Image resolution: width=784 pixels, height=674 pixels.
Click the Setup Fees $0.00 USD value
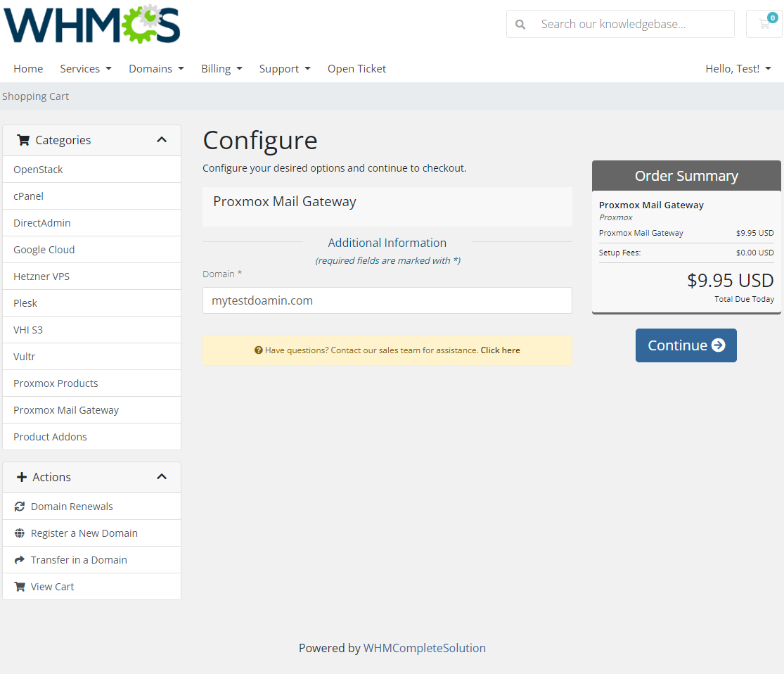pos(754,253)
